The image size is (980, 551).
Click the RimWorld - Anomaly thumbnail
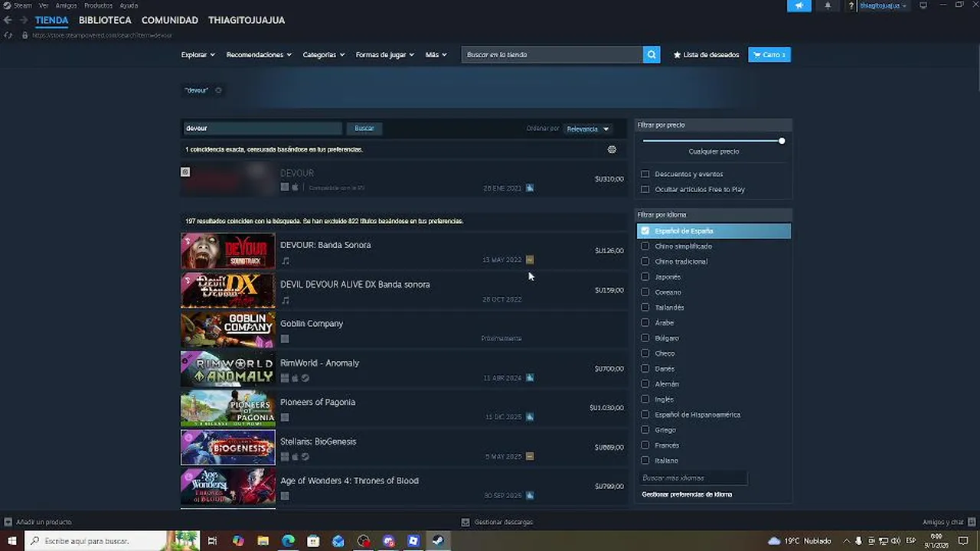(227, 369)
